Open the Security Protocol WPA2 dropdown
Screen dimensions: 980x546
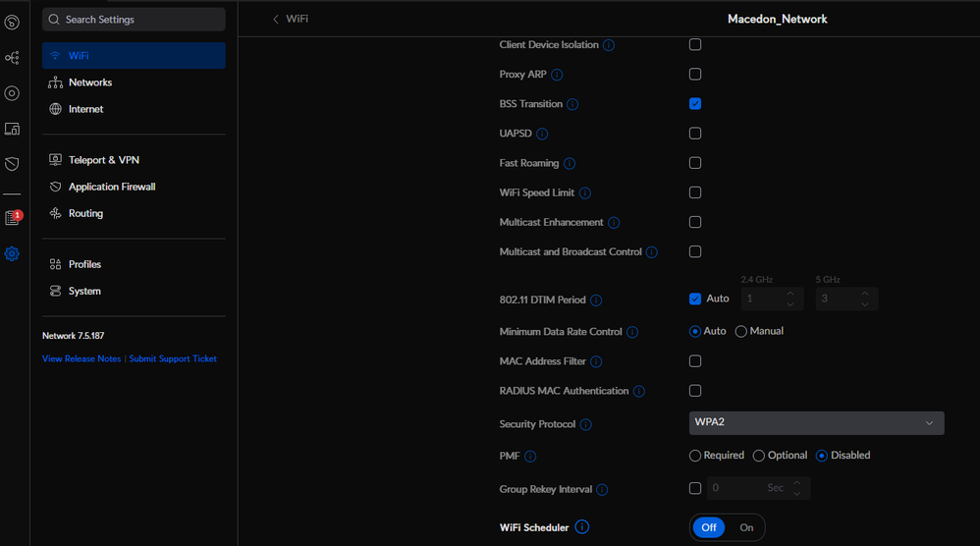[x=816, y=423]
